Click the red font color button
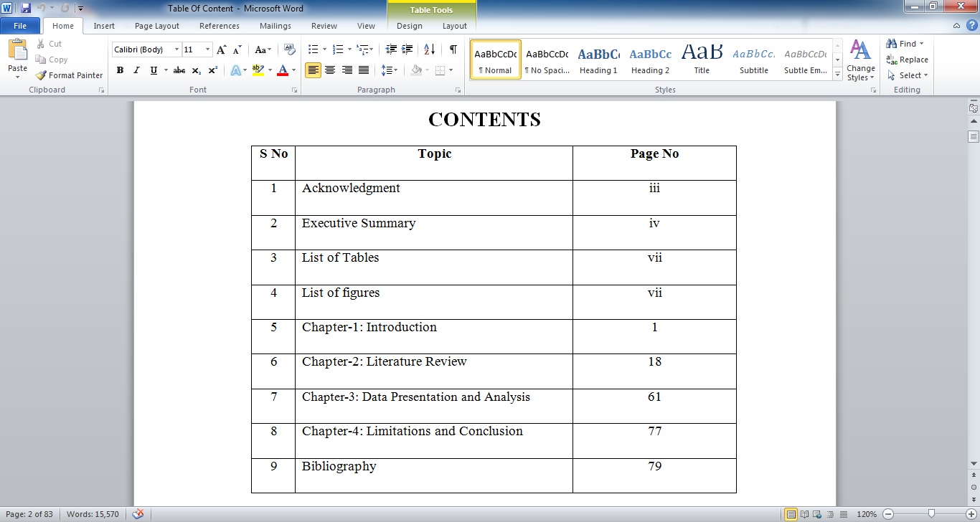 pyautogui.click(x=283, y=70)
